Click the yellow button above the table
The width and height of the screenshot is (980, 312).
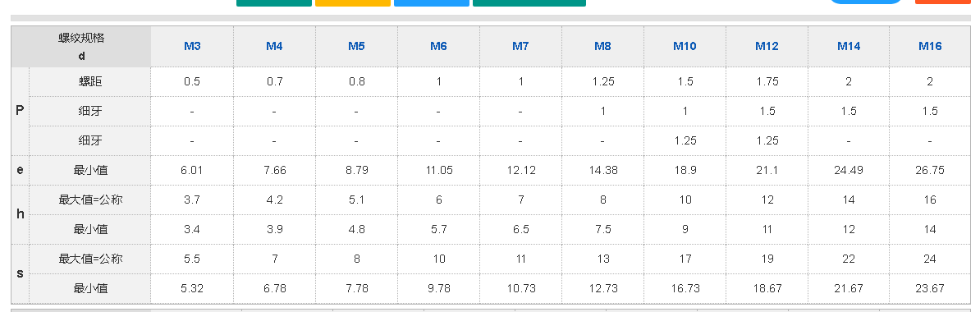(x=352, y=3)
